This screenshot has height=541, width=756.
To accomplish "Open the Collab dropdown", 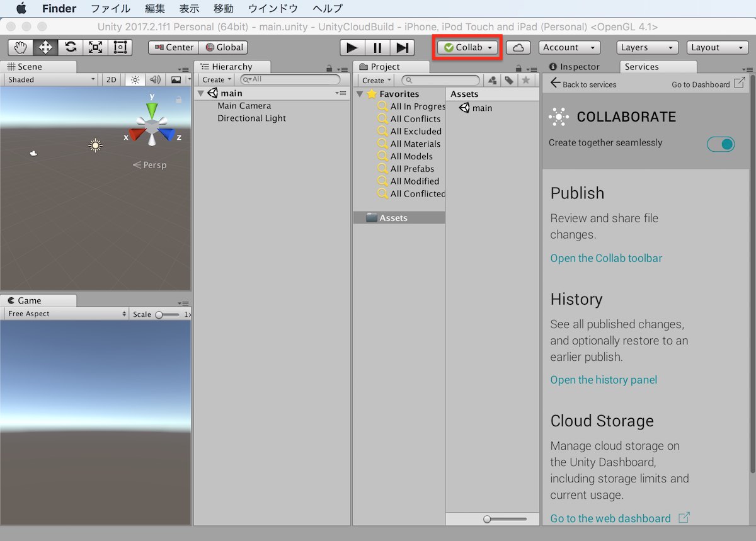I will [467, 47].
